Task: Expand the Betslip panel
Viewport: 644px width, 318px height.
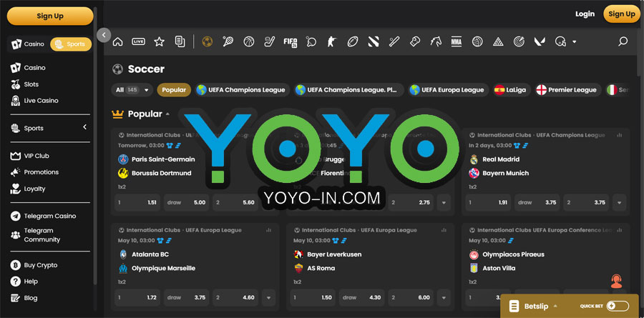Action: tap(555, 306)
